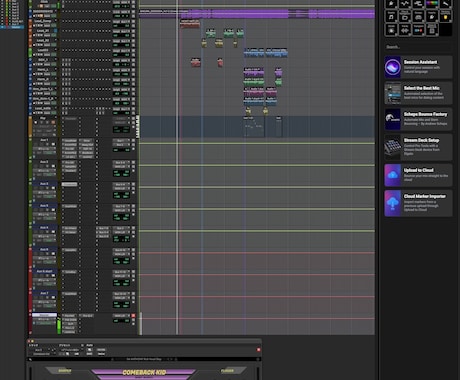This screenshot has width=460, height=380.
Task: Click the yellow shield icon in grid
Action: tap(445, 16)
